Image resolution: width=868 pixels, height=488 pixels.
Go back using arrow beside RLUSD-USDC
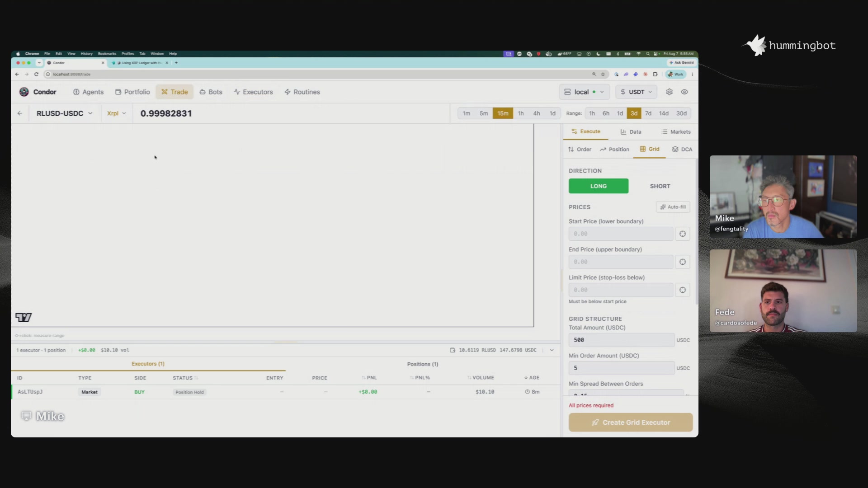(19, 113)
